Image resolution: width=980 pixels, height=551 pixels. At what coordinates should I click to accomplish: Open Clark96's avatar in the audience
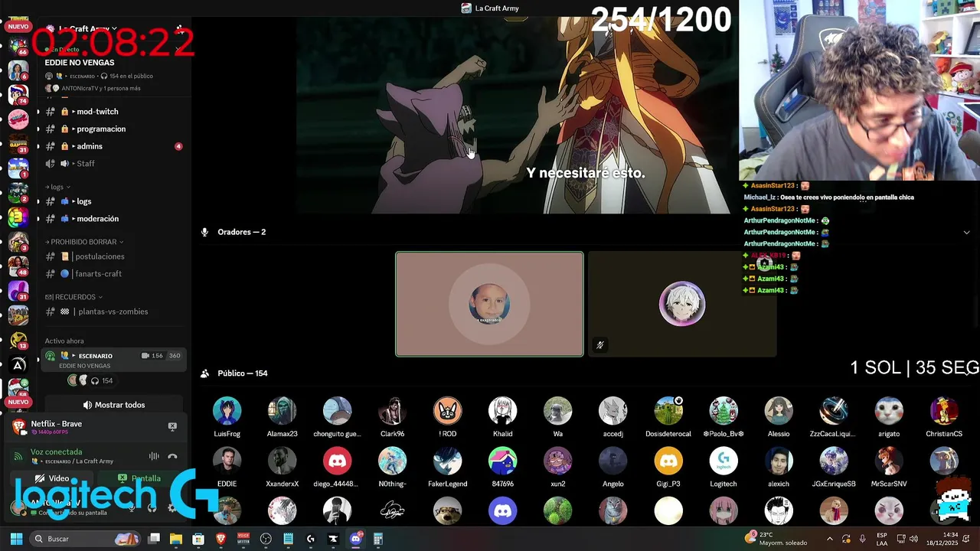[392, 411]
